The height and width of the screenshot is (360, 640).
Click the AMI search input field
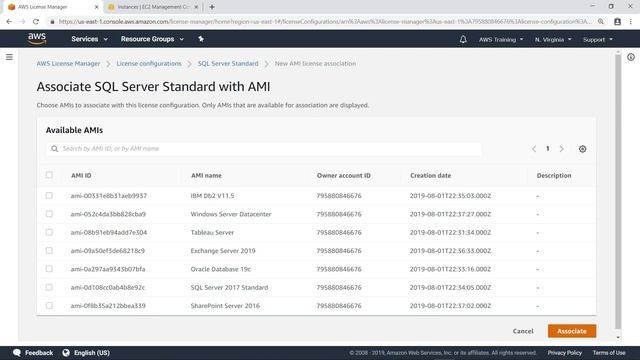tap(264, 149)
